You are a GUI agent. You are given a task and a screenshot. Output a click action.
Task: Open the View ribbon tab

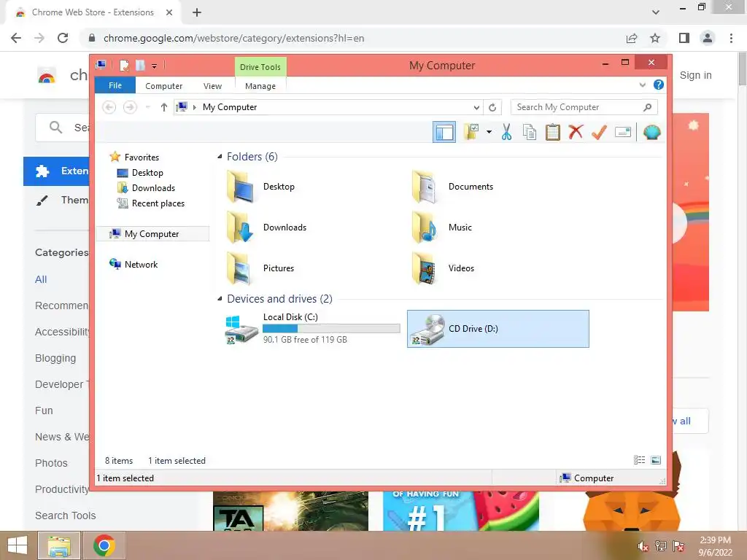(212, 86)
